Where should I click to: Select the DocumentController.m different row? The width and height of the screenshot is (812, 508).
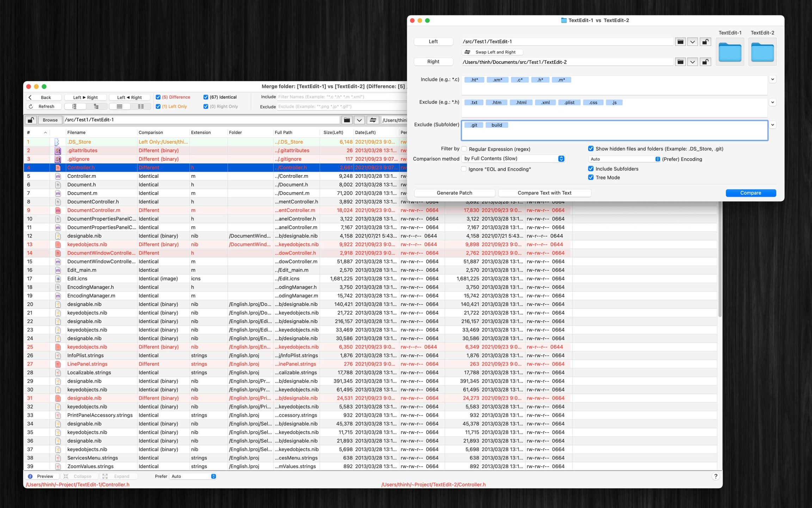[x=94, y=210]
